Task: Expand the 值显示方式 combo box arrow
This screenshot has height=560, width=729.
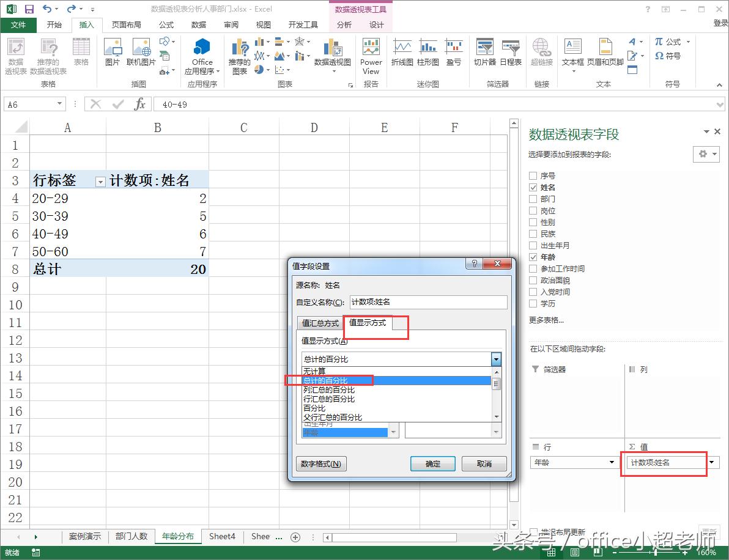Action: point(496,359)
